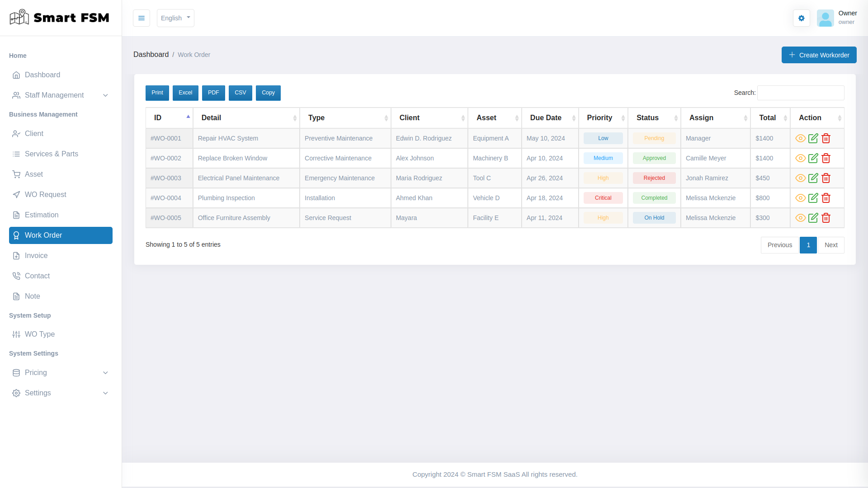Export the table as PDF
868x488 pixels.
click(x=213, y=93)
